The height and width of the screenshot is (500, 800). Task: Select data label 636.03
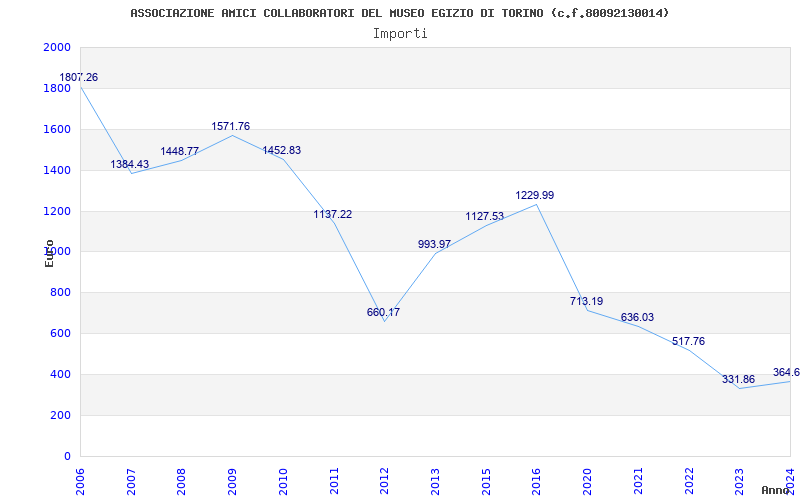[x=637, y=317]
